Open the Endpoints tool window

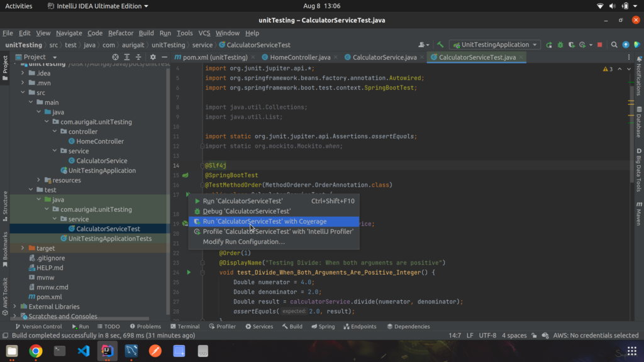click(360, 327)
